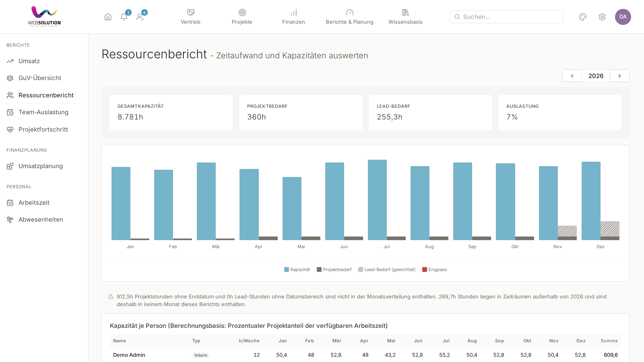Image resolution: width=644 pixels, height=362 pixels.
Task: Click the 2026 year label
Action: click(596, 76)
